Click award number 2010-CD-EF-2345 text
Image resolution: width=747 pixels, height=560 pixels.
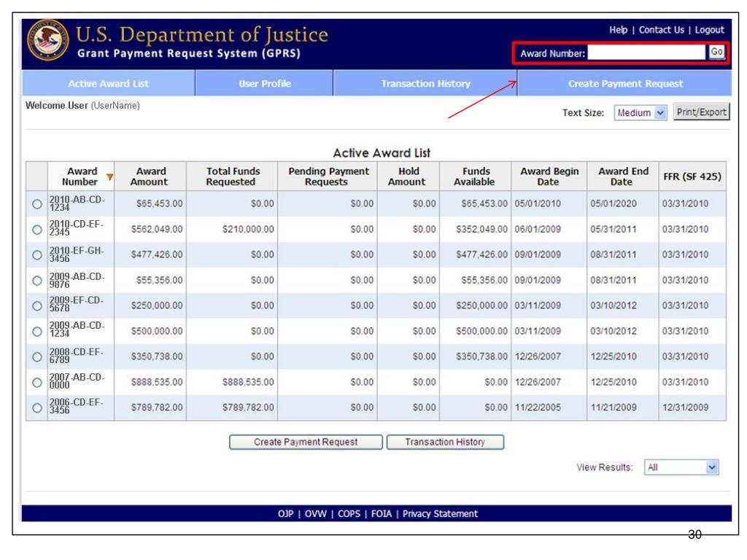click(x=76, y=228)
